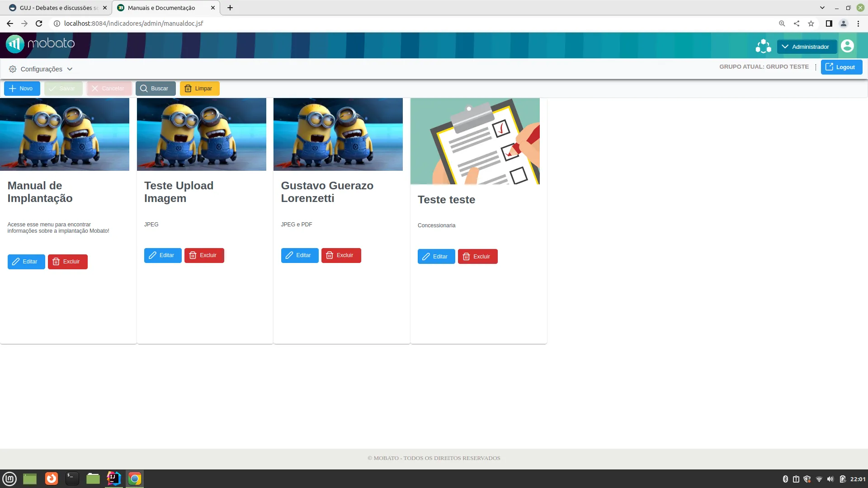The width and height of the screenshot is (868, 488).
Task: Open IntelliJ IDEA from taskbar
Action: tap(113, 479)
